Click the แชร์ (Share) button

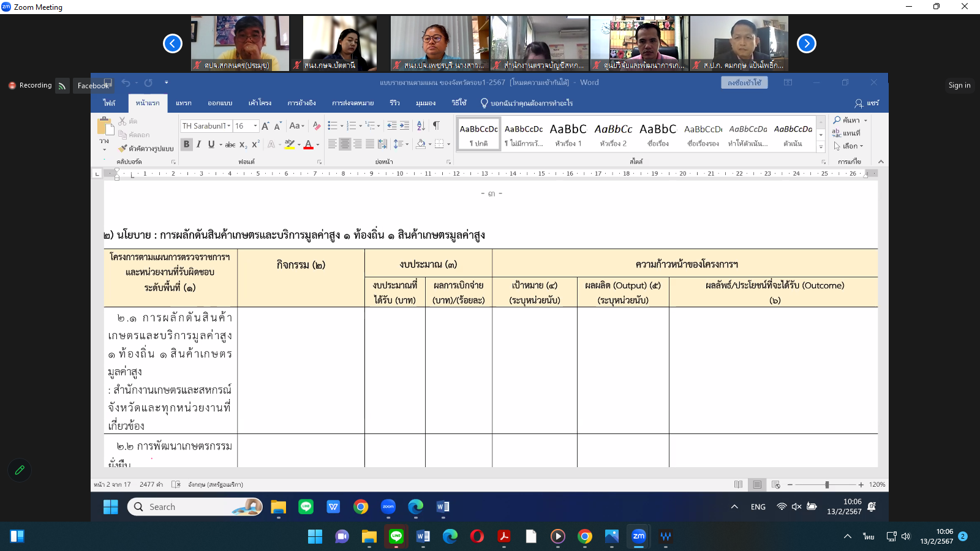867,103
